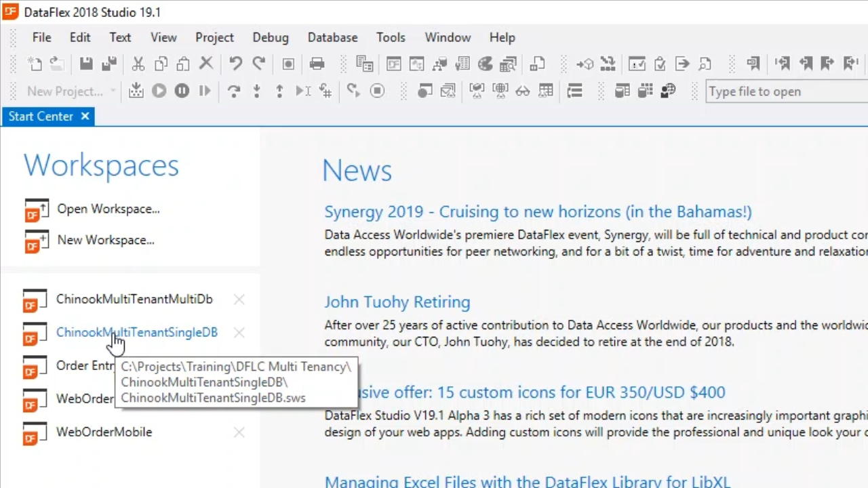Screen dimensions: 868x488
Task: Open the Debug menu
Action: click(271, 37)
